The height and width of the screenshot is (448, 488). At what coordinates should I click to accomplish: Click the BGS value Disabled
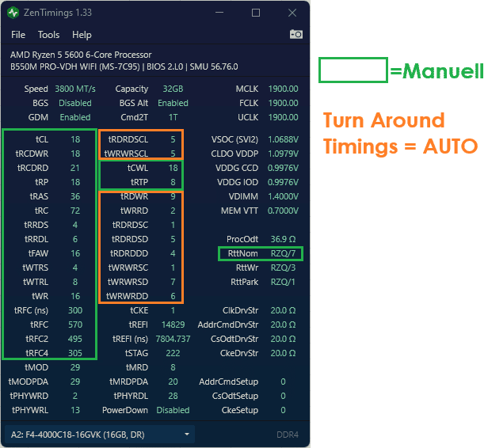(75, 103)
